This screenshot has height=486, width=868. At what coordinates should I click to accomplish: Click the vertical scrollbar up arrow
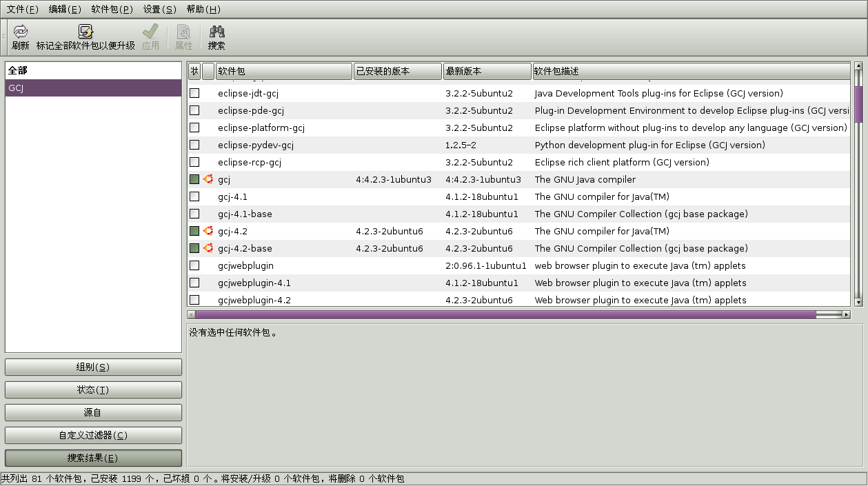coord(858,66)
